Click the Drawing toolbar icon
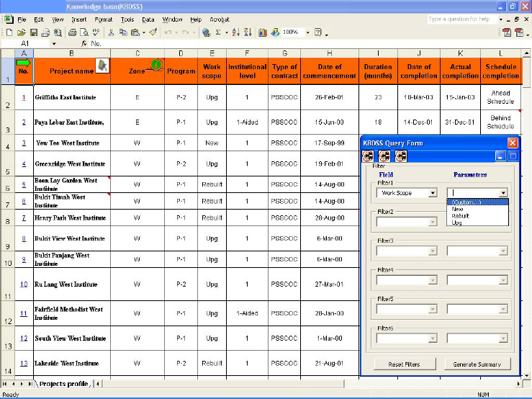532x399 pixels. 275,32
